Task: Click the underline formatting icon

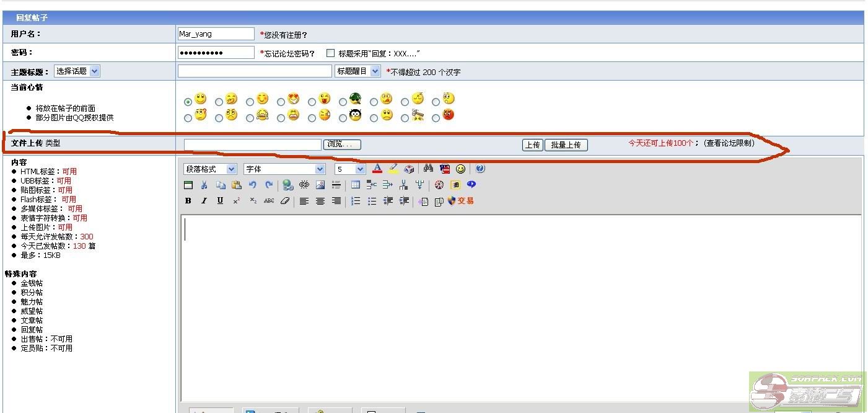Action: 220,201
